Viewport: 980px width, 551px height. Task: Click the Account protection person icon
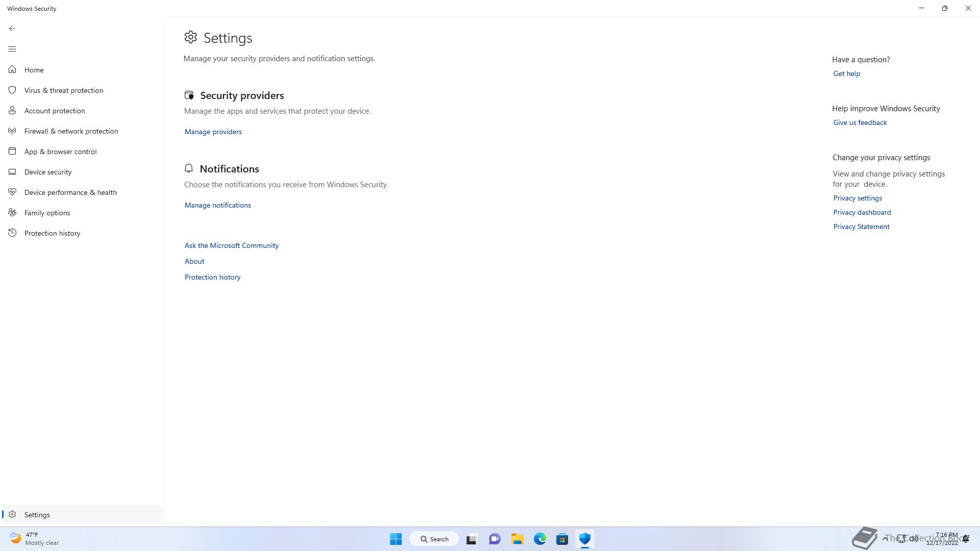[12, 110]
